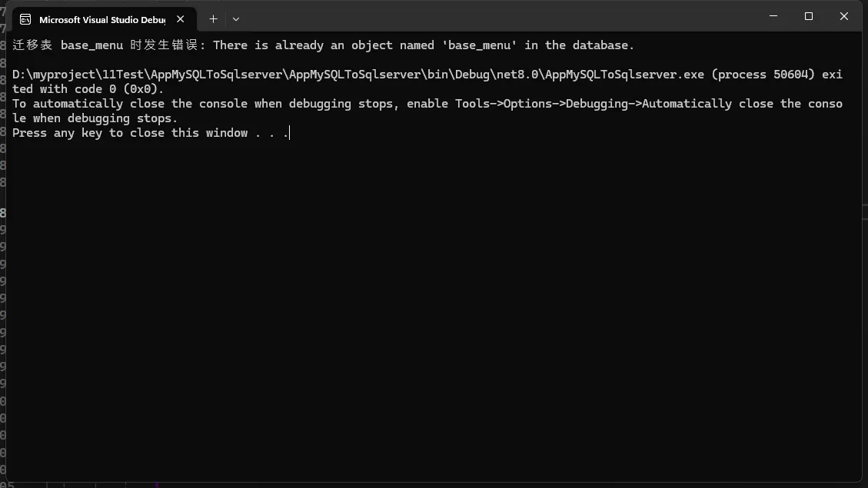Click the text cursor after the prompt
868x488 pixels.
(289, 133)
